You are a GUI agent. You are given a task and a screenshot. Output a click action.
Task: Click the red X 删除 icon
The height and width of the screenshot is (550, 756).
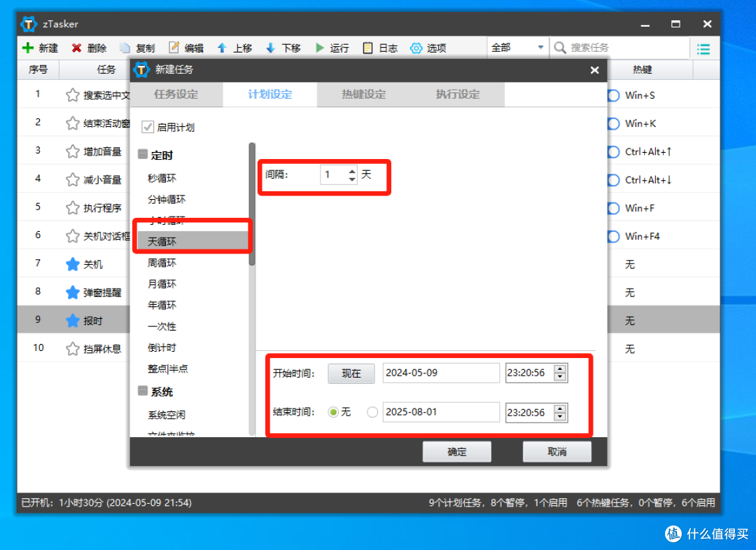click(76, 48)
